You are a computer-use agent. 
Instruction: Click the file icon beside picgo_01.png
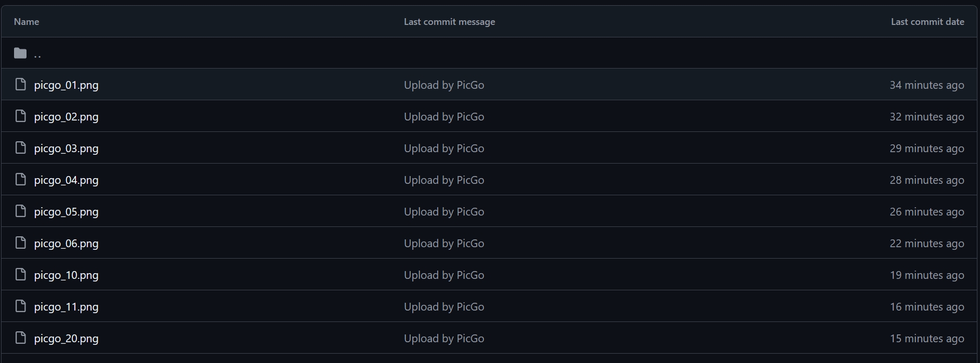tap(20, 85)
